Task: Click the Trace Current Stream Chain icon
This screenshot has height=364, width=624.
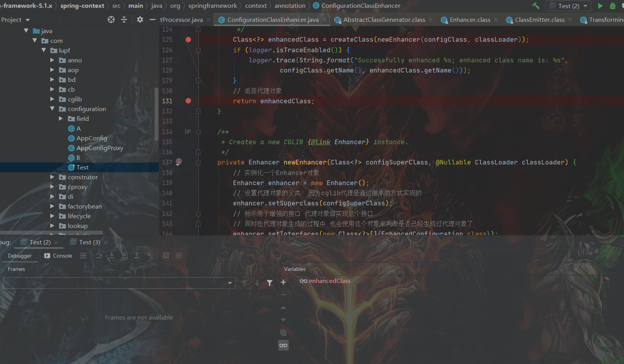Action: (x=179, y=256)
